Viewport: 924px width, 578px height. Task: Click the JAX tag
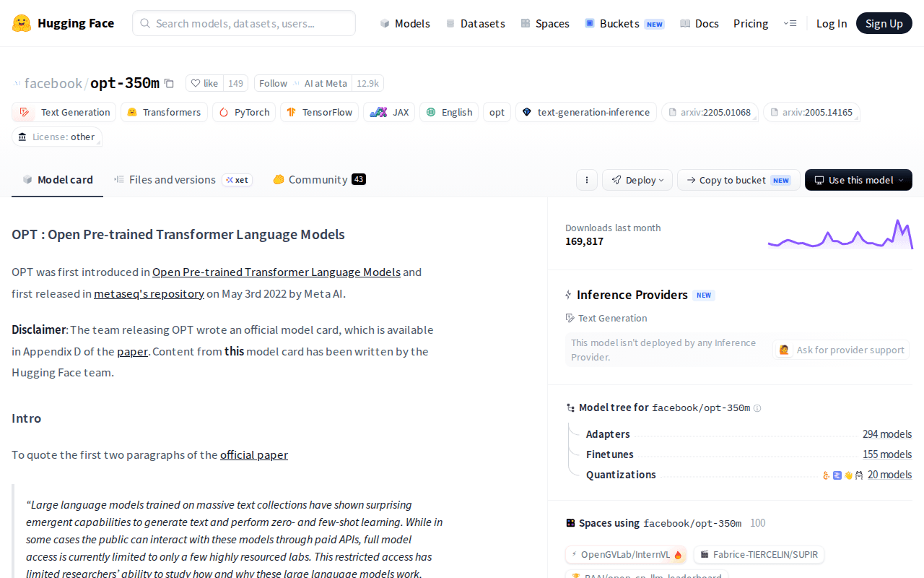pyautogui.click(x=389, y=112)
